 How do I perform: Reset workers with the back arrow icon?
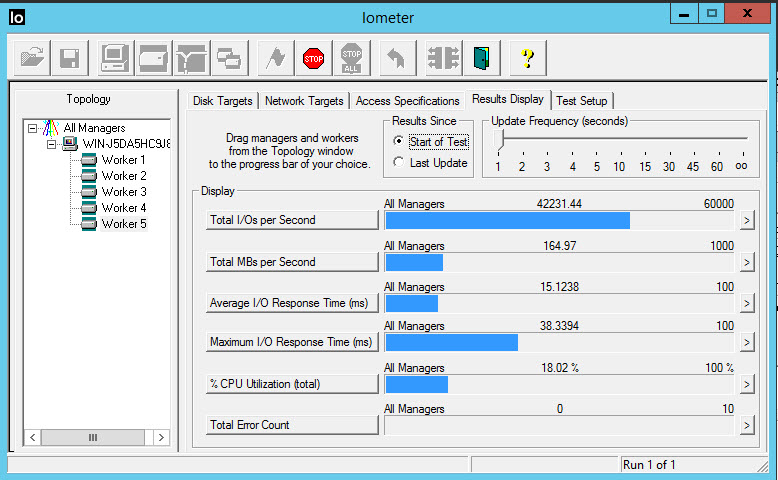click(397, 58)
